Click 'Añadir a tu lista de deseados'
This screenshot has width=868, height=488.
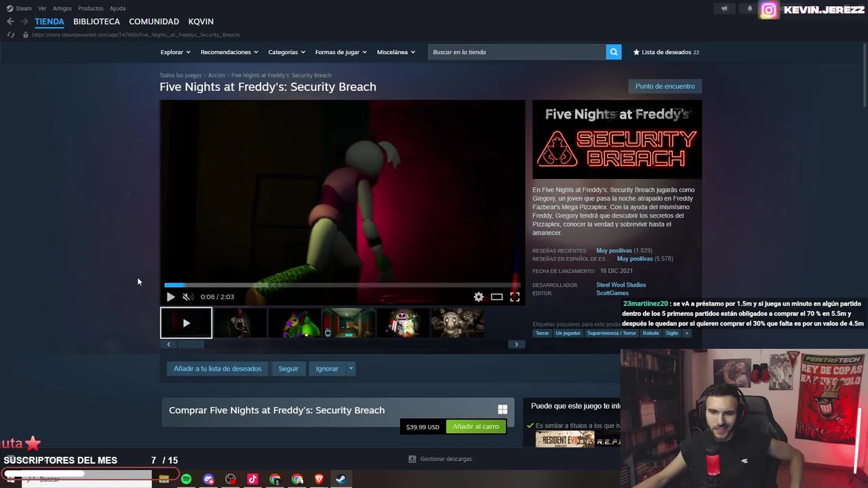pos(217,369)
